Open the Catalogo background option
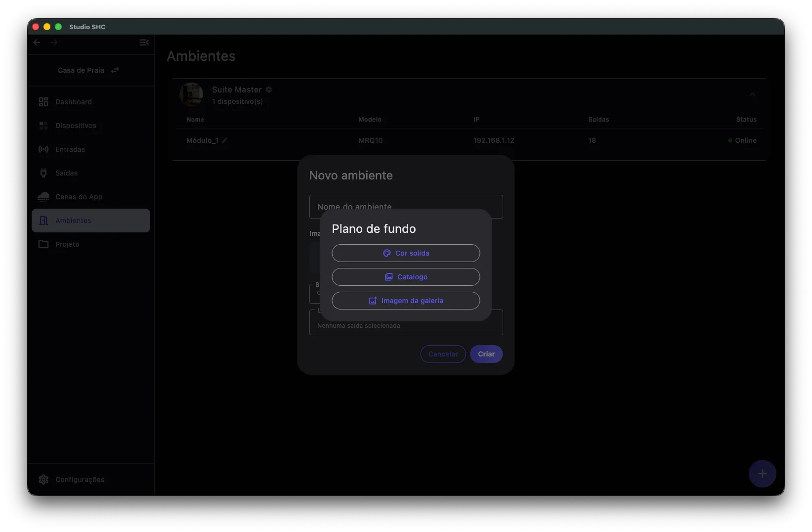The image size is (812, 532). pyautogui.click(x=406, y=277)
